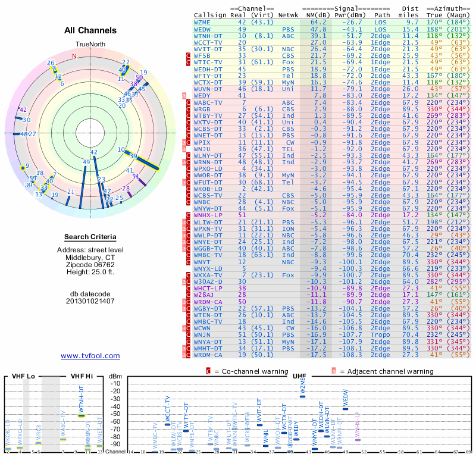
Task: Click the co-channel icon beside WNYT
Action: [x=188, y=262]
